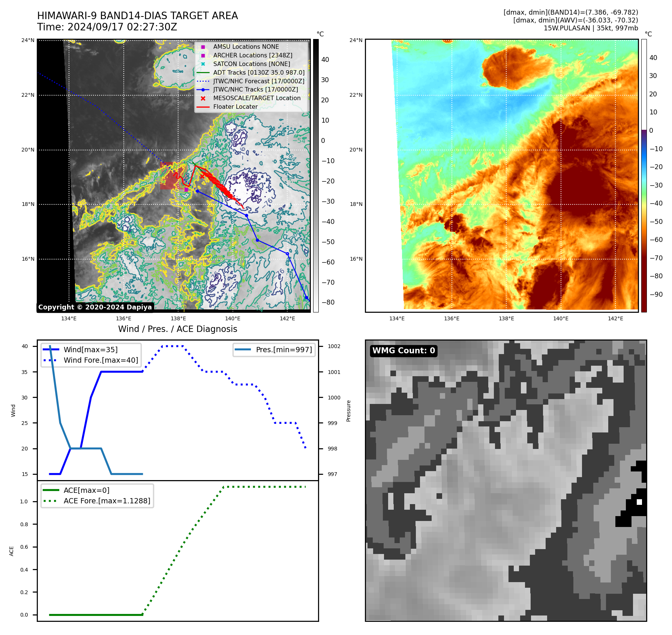Click the ARCHER Locations [2348Z] legend text
672x635 pixels.
coord(252,56)
